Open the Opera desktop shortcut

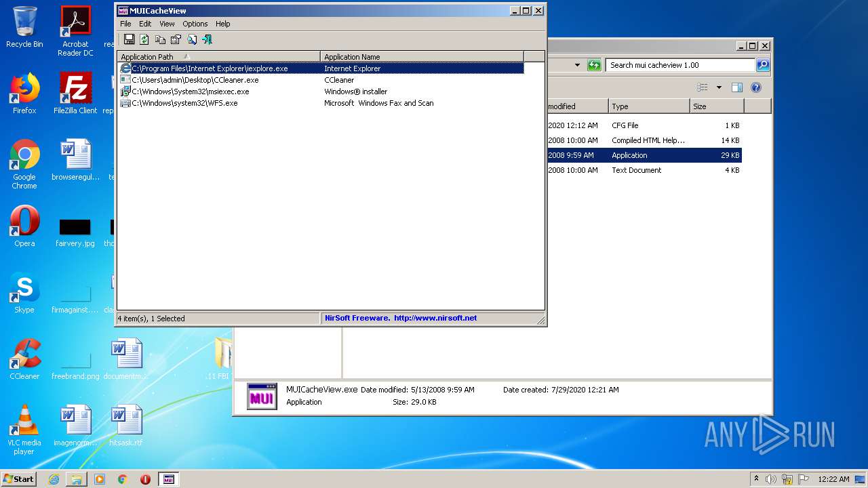click(24, 226)
